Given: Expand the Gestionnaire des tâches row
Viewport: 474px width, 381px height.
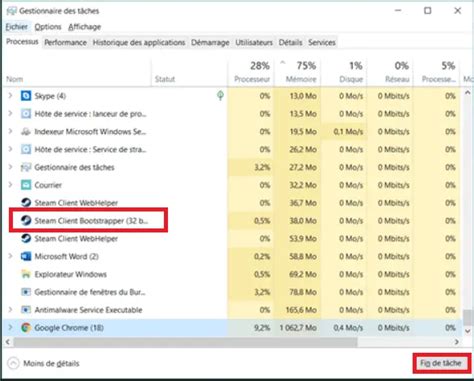Looking at the screenshot, I should (10, 167).
